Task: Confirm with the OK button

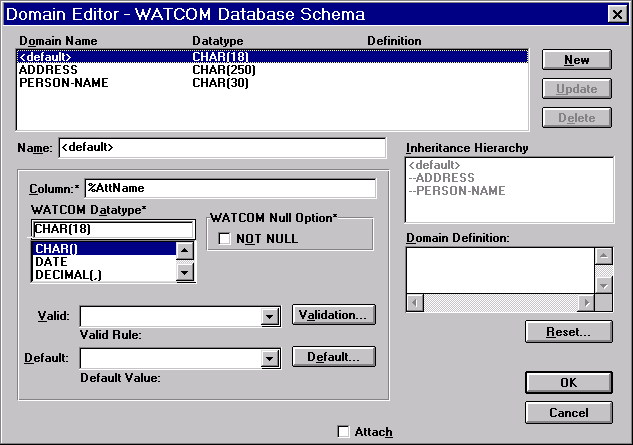Action: point(568,383)
